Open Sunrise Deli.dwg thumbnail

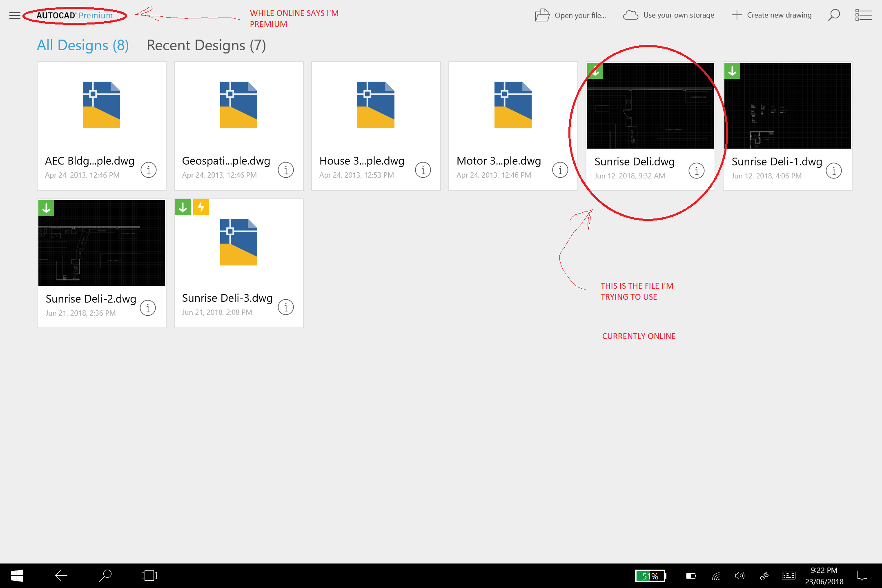click(650, 106)
